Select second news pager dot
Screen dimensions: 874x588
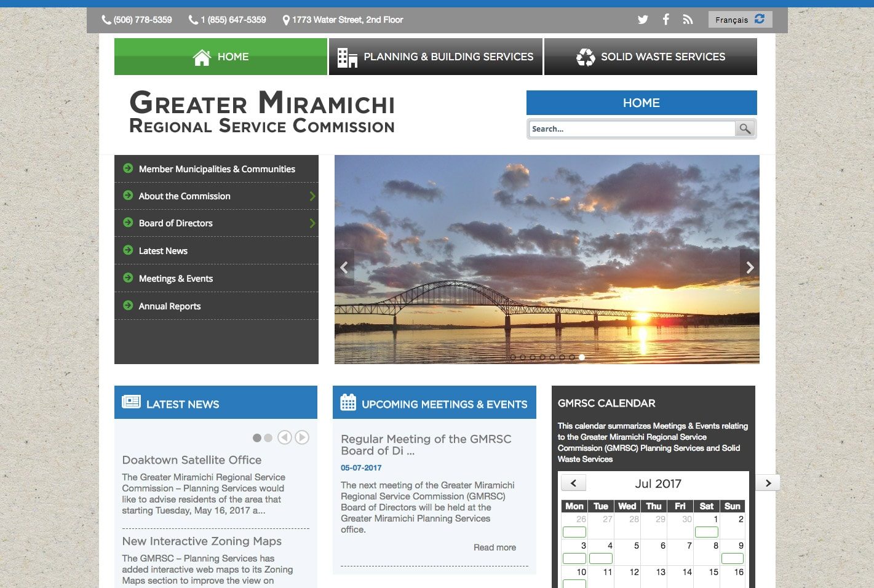pos(268,438)
